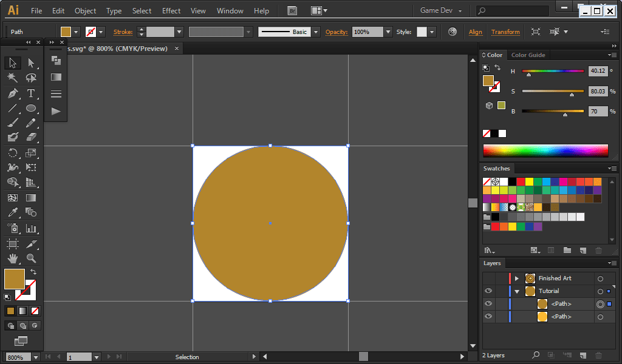Show or hide the bottom Path layer

point(488,316)
